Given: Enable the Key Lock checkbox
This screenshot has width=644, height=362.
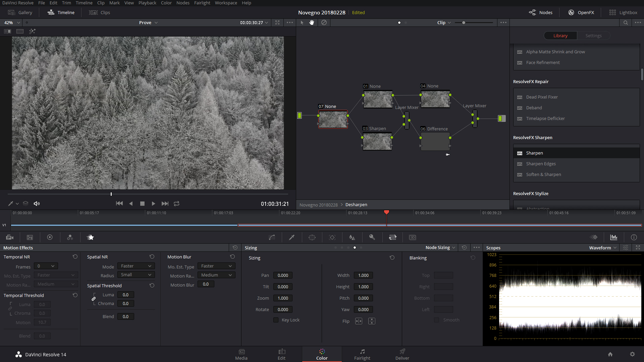Looking at the screenshot, I should point(276,320).
